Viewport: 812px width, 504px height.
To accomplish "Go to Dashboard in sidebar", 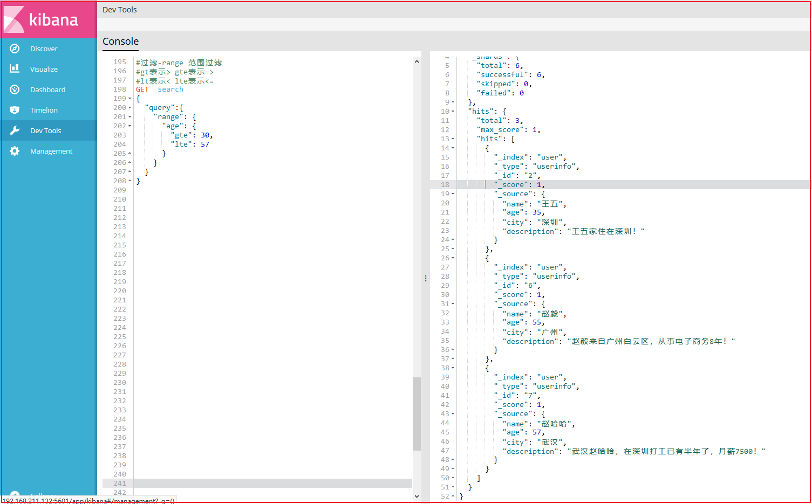I will pos(47,89).
